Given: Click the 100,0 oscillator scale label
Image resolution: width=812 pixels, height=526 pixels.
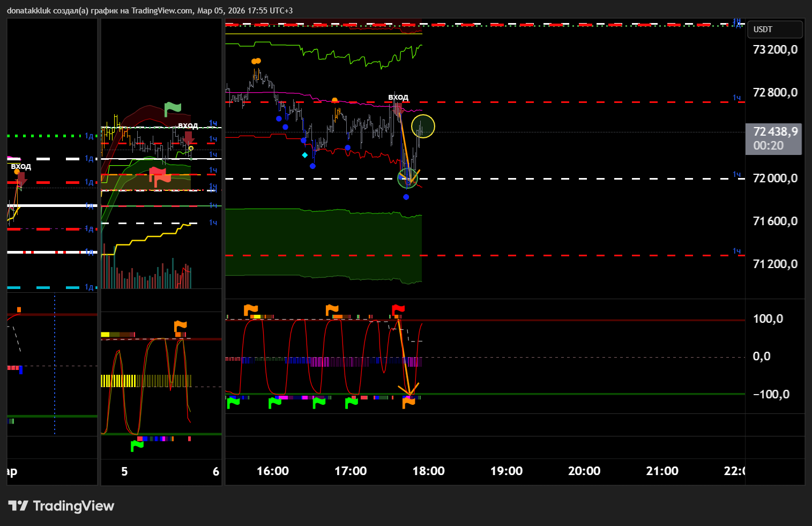Looking at the screenshot, I should (768, 319).
